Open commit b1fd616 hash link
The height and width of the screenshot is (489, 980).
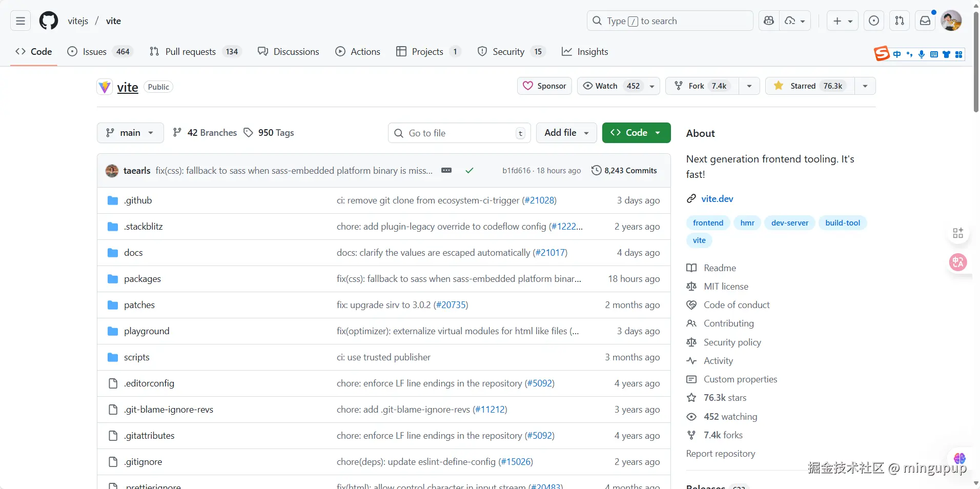517,171
